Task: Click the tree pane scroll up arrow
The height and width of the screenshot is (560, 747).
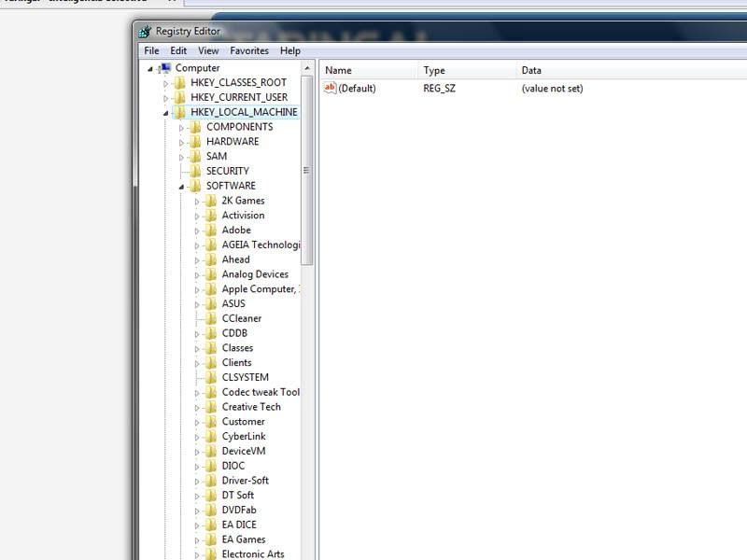Action: [307, 68]
